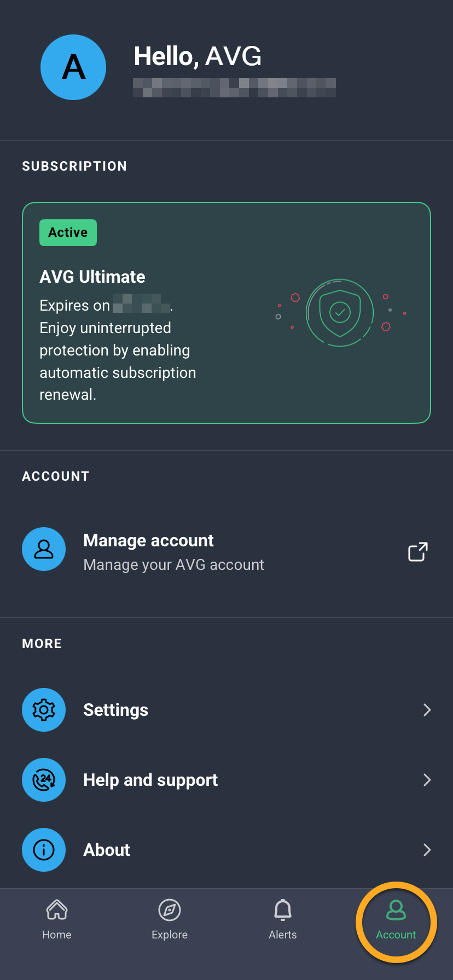
Task: Switch to the Account tab
Action: click(396, 921)
